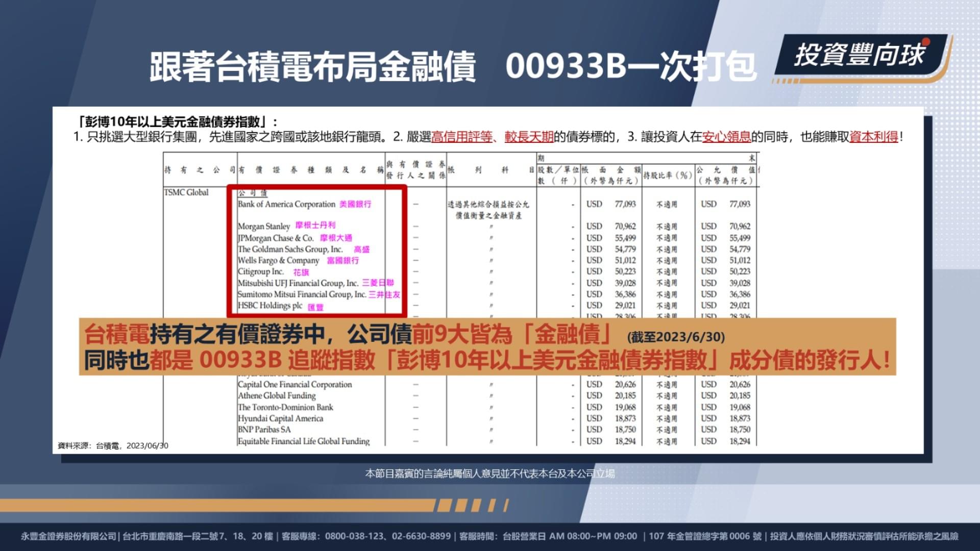Click the 透過其他綜合損益按公允價值衡量之金融資產 account description
This screenshot has width=980, height=551.
pos(488,210)
